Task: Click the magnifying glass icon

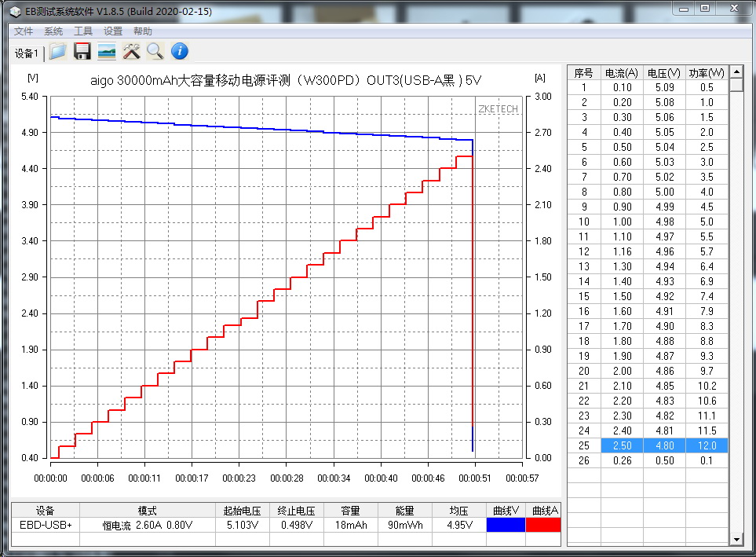Action: click(x=155, y=52)
